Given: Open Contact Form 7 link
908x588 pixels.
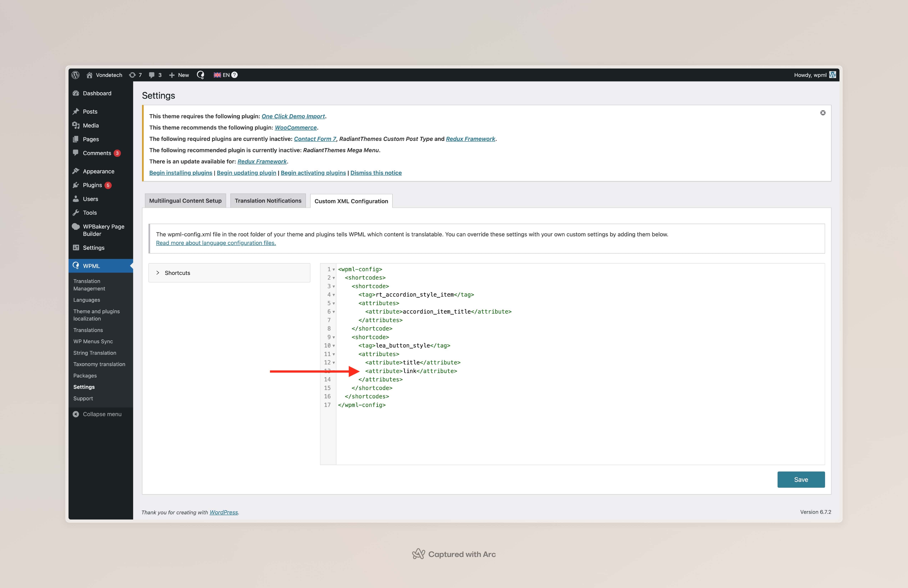Looking at the screenshot, I should click(x=315, y=139).
